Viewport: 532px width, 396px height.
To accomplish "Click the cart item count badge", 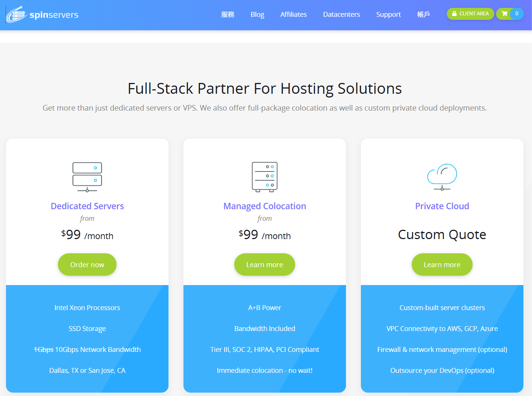I will (x=517, y=14).
